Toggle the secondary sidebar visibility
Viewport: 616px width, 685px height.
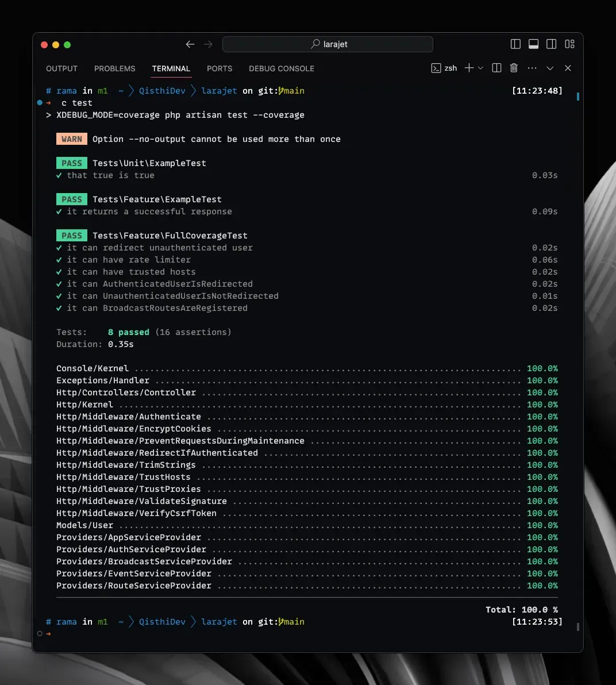click(552, 44)
